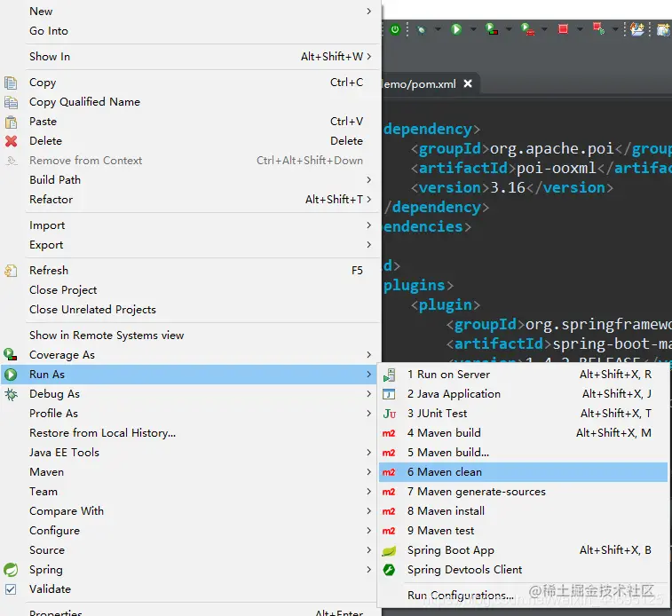Open Source submenu entry
Image resolution: width=672 pixels, height=616 pixels.
point(191,550)
